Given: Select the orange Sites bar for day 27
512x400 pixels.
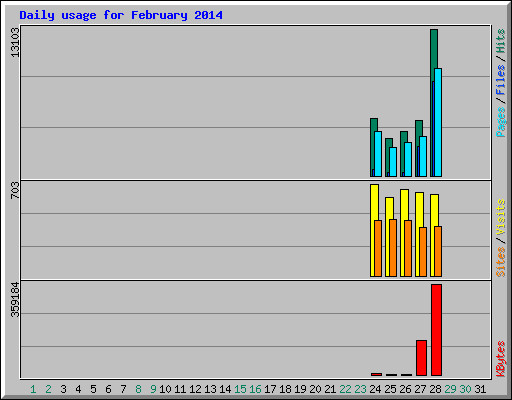Looking at the screenshot, I should pos(423,252).
